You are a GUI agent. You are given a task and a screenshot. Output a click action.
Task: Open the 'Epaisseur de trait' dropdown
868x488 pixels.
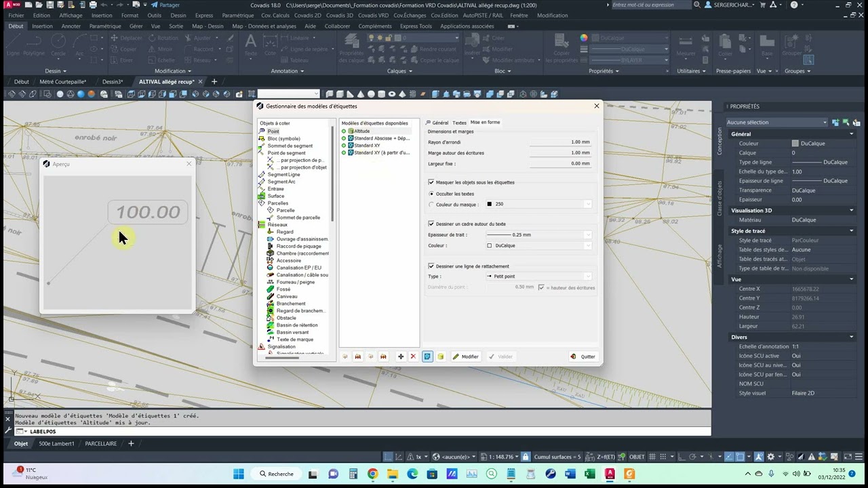pyautogui.click(x=538, y=235)
